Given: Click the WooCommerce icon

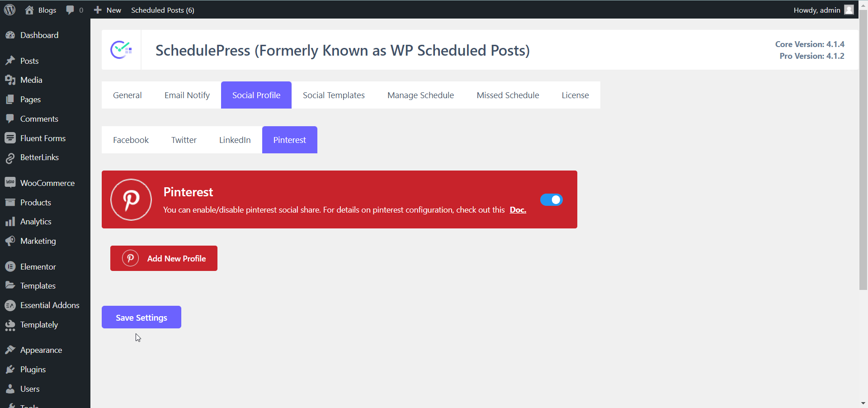Looking at the screenshot, I should point(10,183).
